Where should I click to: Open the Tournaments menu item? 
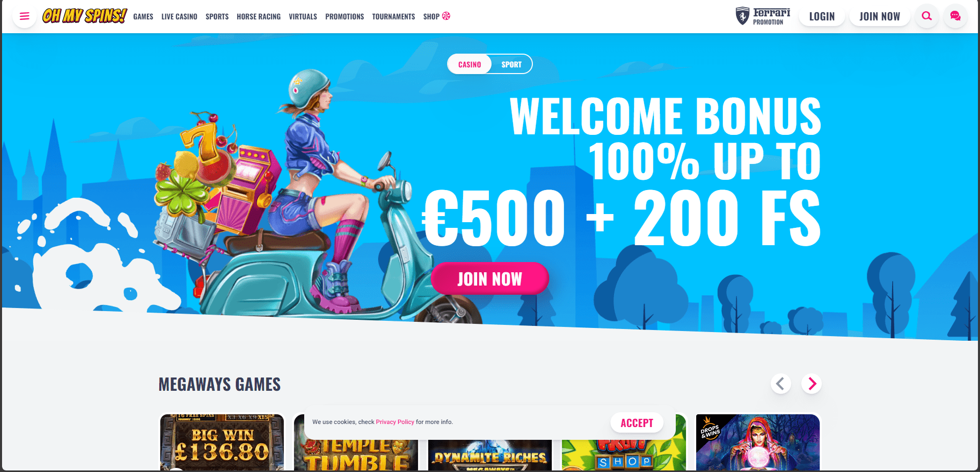[x=394, y=17]
